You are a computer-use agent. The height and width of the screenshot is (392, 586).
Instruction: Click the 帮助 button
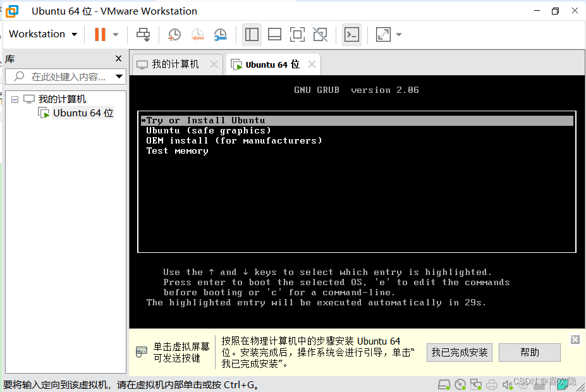tap(530, 352)
